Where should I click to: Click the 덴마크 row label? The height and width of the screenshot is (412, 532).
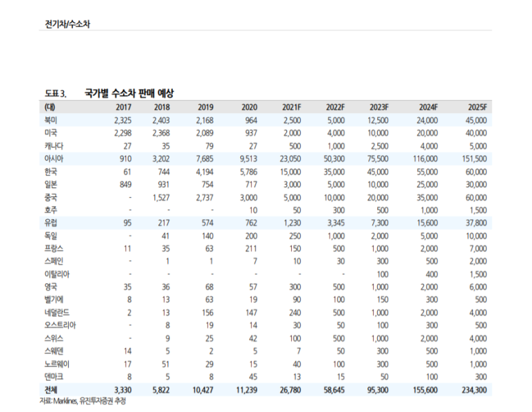click(x=54, y=377)
